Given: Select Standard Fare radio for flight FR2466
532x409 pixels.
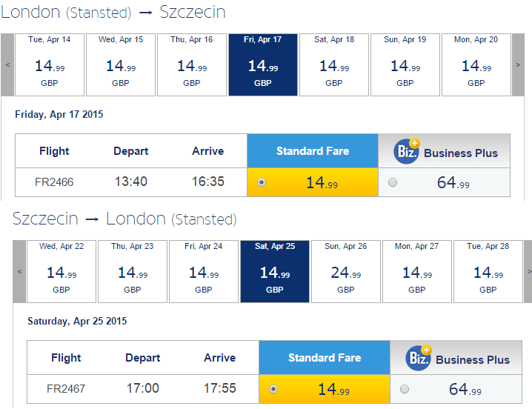Looking at the screenshot, I should 262,182.
